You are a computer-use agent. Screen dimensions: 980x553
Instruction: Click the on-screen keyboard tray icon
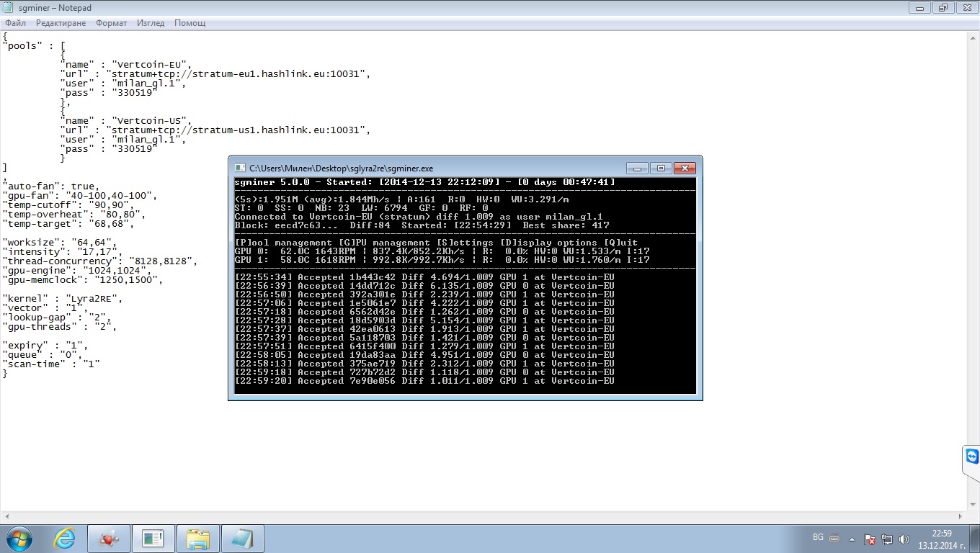click(834, 538)
